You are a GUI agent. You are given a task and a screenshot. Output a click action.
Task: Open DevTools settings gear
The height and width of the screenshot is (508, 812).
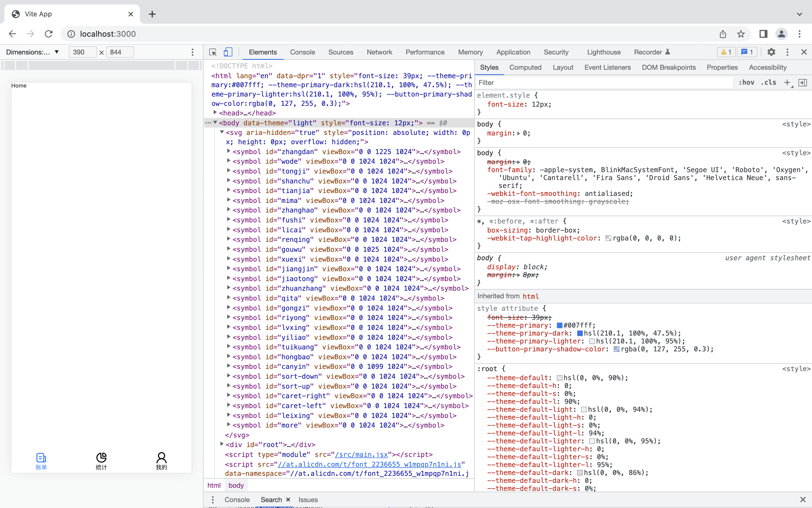771,52
